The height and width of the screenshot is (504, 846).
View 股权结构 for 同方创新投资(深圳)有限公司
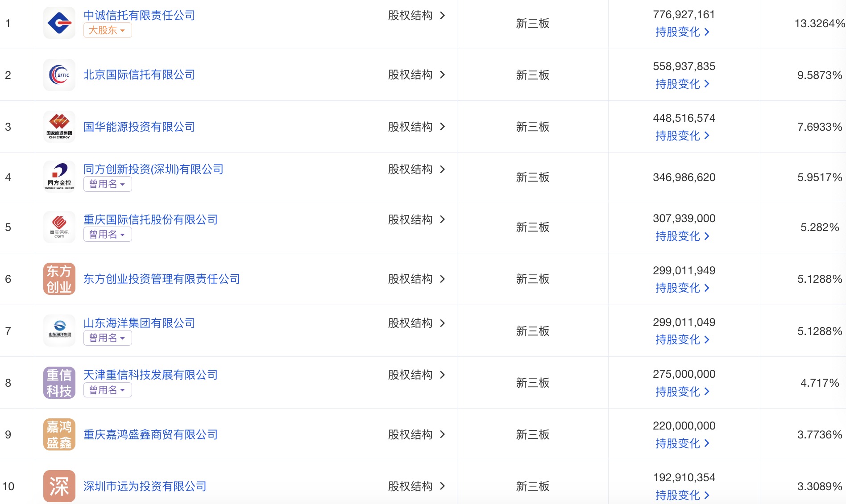point(417,169)
